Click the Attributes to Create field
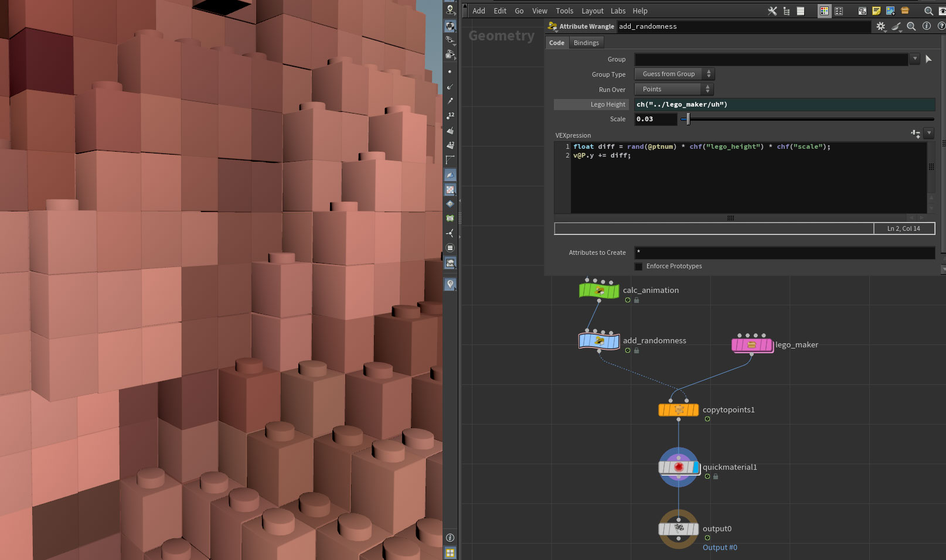The height and width of the screenshot is (560, 946). tap(785, 252)
